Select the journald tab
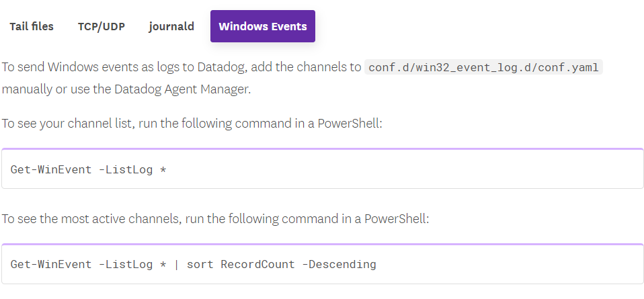This screenshot has height=299, width=644. click(171, 27)
